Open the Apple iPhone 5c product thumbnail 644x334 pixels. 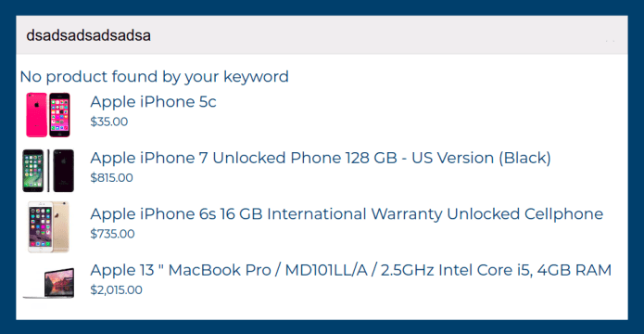click(x=48, y=115)
